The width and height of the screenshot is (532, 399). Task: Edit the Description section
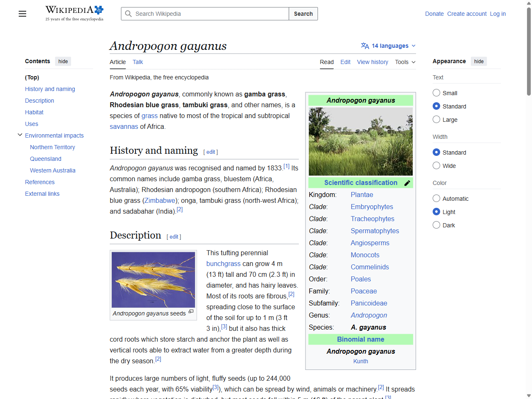coord(174,237)
